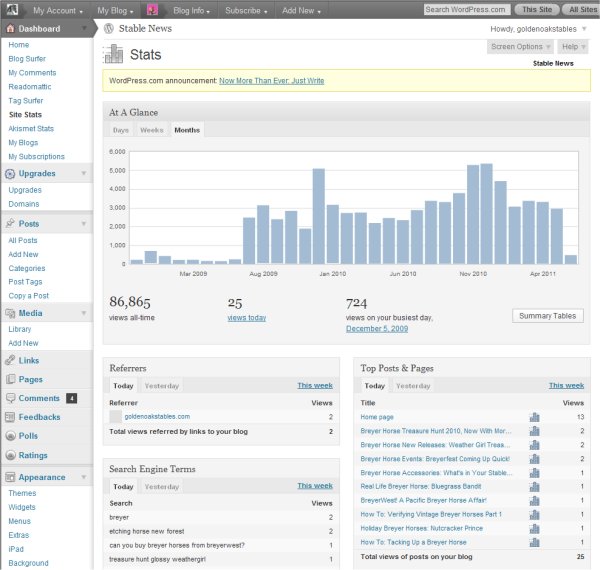Click the Summary Tables button
Screen dimensions: 600x570
pyautogui.click(x=548, y=316)
